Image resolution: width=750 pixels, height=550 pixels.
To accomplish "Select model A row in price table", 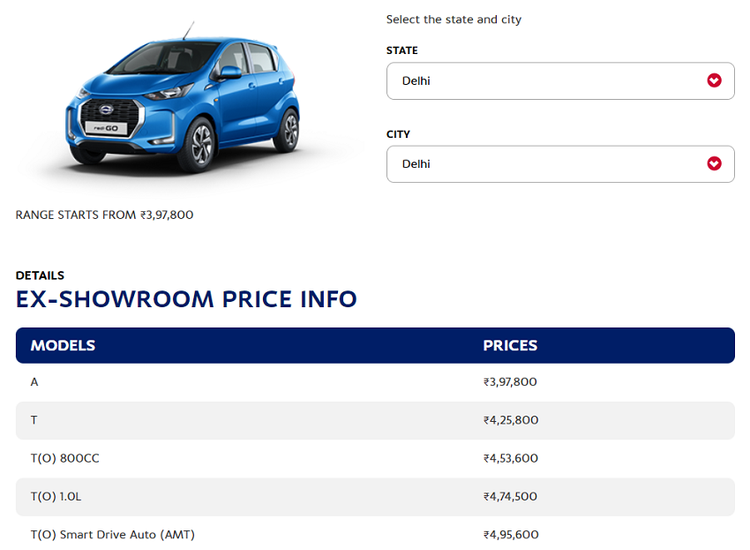I will pyautogui.click(x=34, y=382).
